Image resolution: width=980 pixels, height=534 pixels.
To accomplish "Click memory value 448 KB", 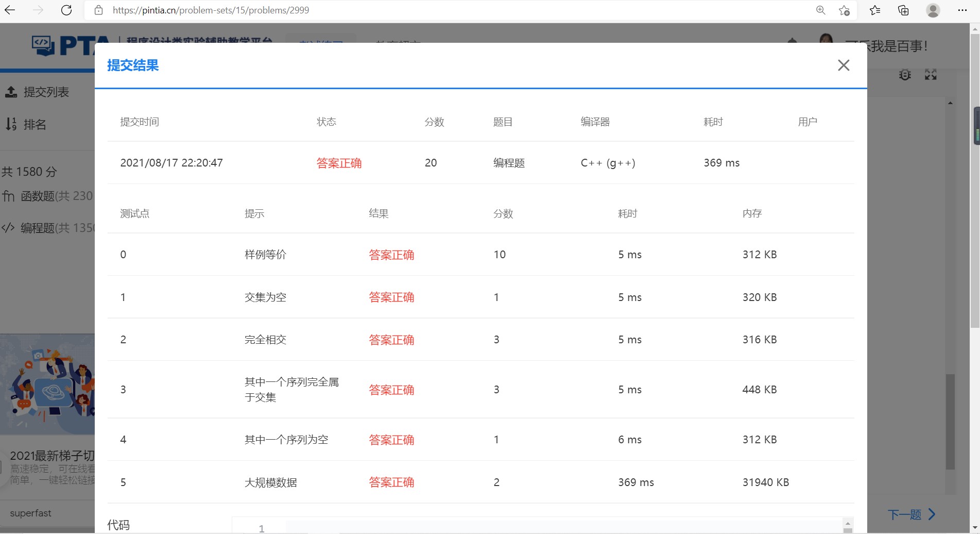I will [760, 390].
